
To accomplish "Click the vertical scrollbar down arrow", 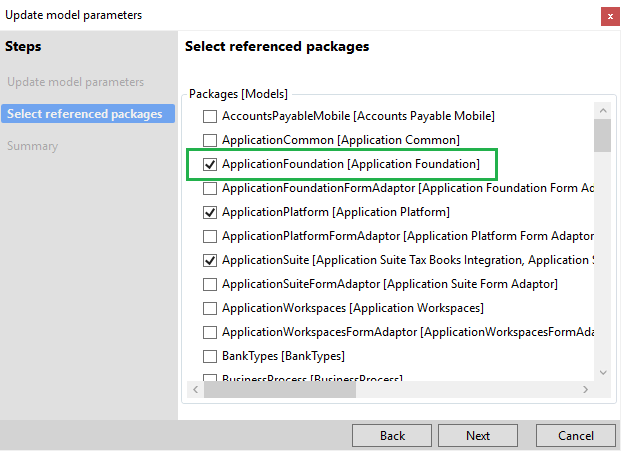I will pyautogui.click(x=603, y=372).
